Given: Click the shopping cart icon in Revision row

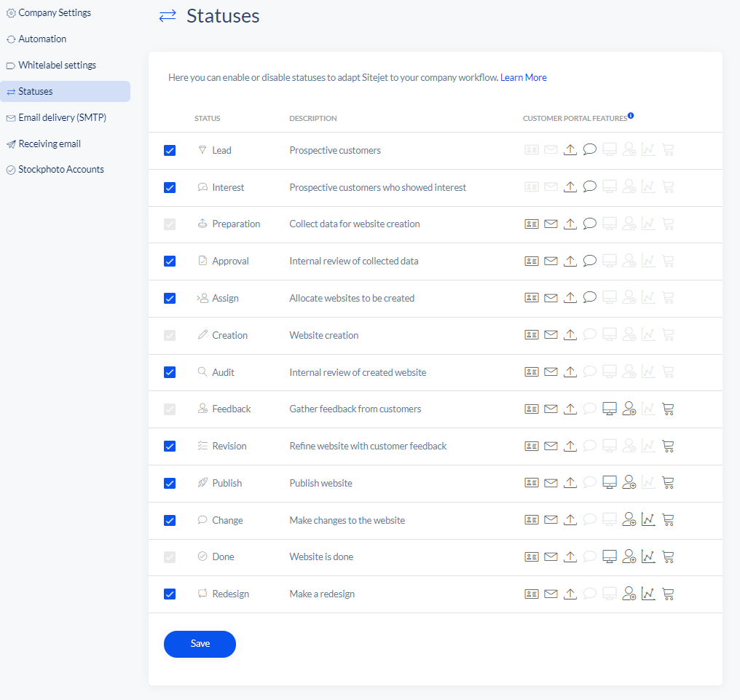Looking at the screenshot, I should point(668,446).
